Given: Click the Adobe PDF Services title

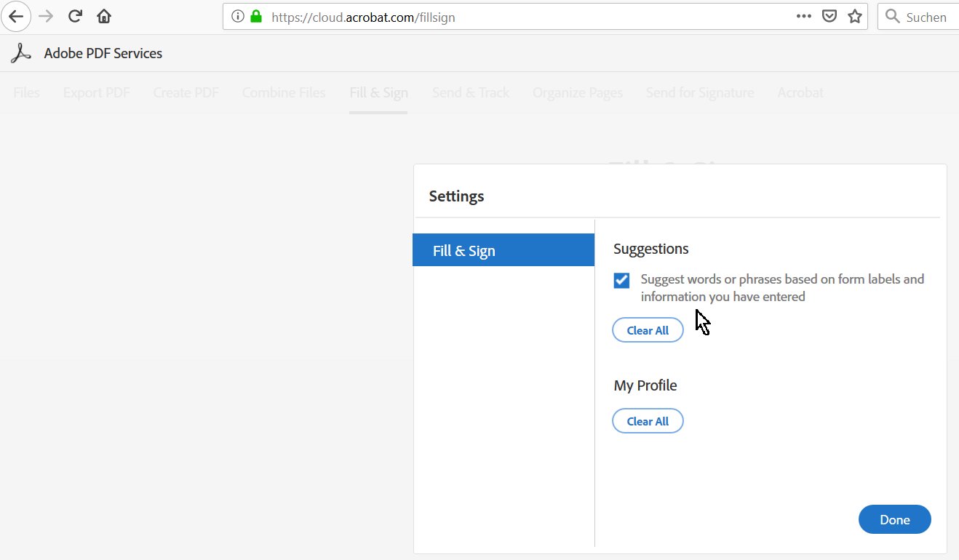Looking at the screenshot, I should (x=103, y=53).
